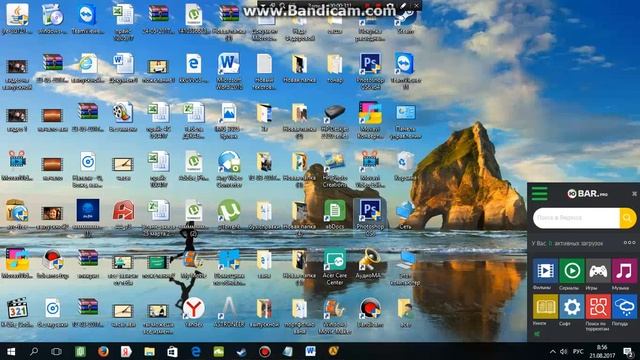640x360 pixels.
Task: Open Steam from the taskbar
Action: pyautogui.click(x=242, y=351)
